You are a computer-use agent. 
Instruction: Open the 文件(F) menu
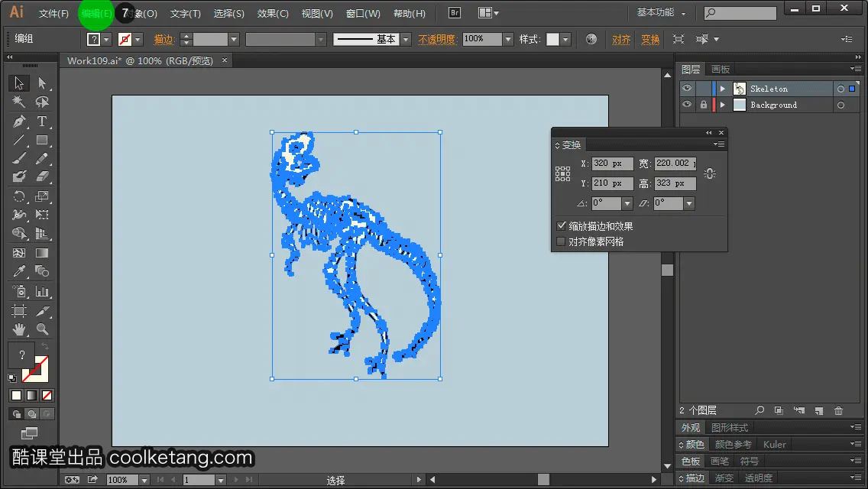(53, 13)
